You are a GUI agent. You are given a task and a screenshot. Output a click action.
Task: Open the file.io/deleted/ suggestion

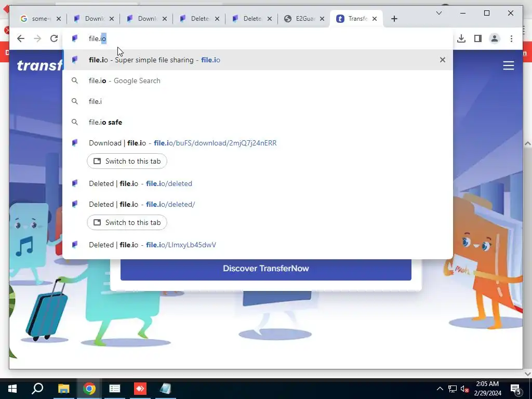tap(258, 204)
